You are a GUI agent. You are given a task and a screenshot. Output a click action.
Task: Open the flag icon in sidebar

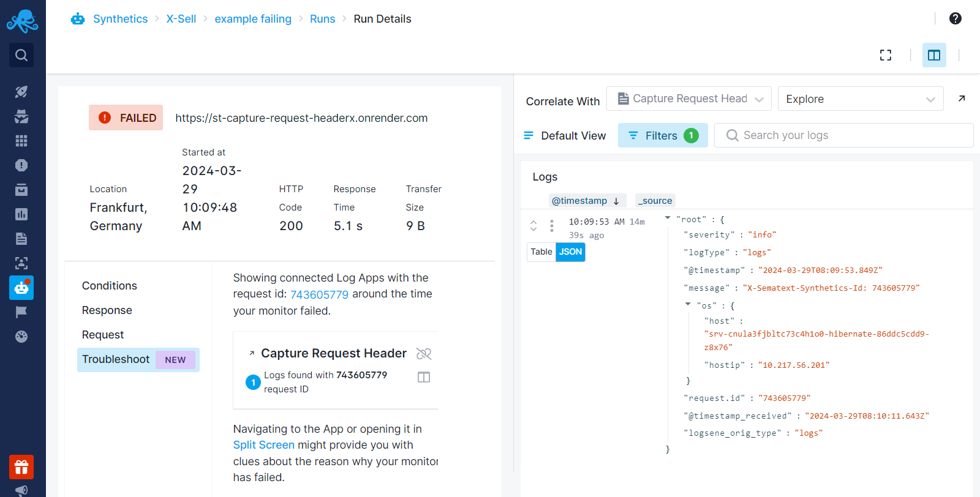pos(21,312)
